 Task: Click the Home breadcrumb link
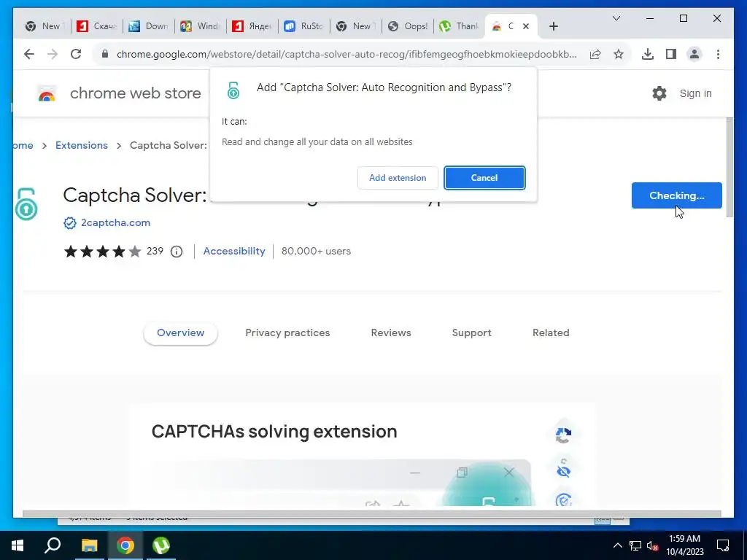(x=23, y=145)
